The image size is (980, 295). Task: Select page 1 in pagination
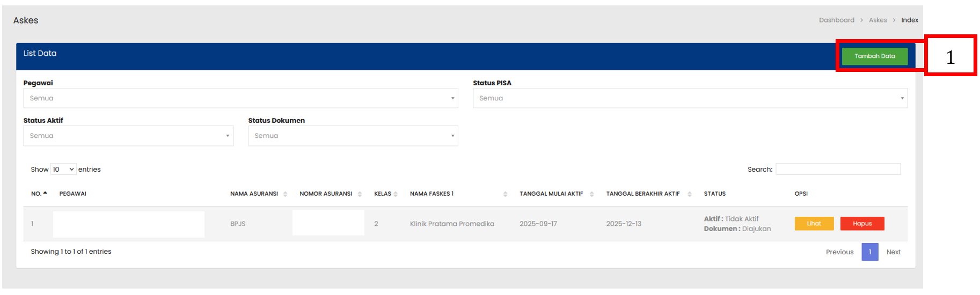pos(869,252)
